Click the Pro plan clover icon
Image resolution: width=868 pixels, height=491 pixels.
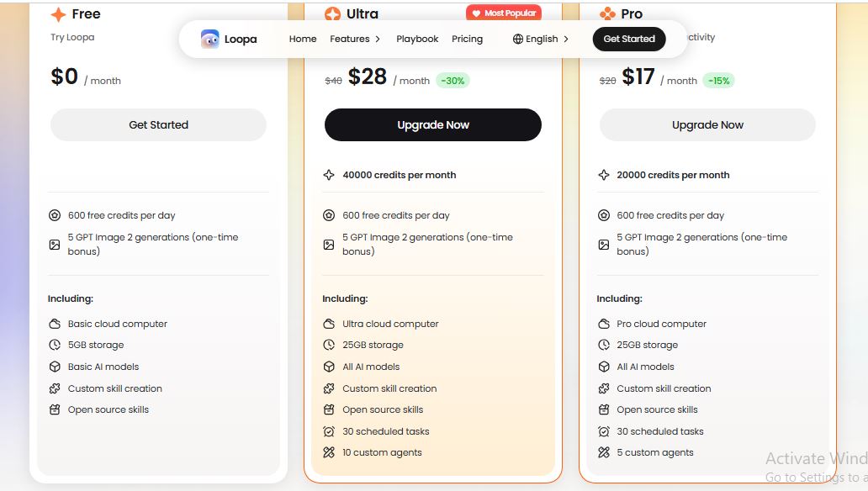click(608, 13)
